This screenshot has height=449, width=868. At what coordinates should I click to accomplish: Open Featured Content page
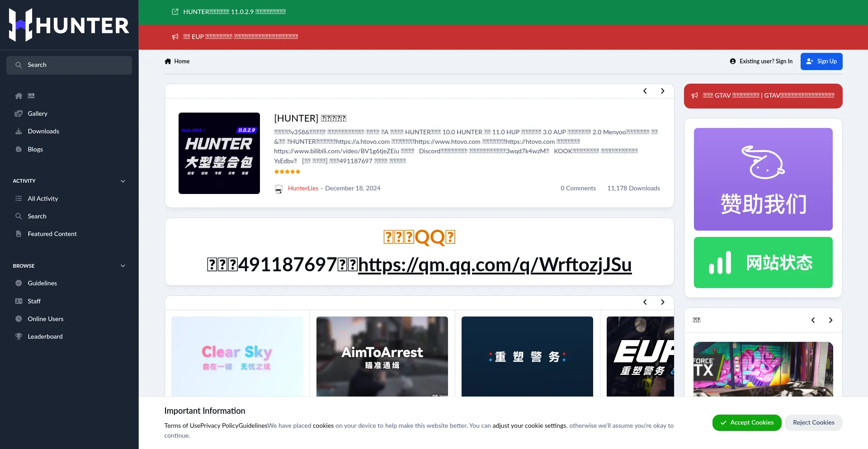(x=52, y=234)
